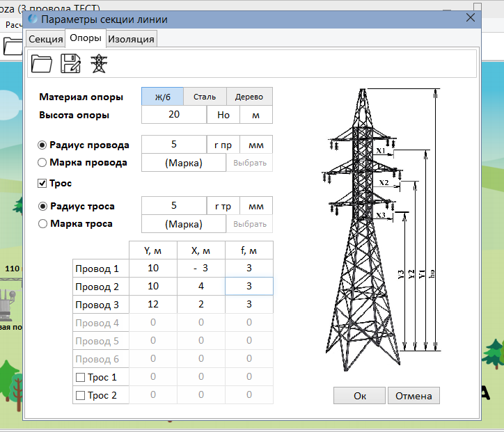The image size is (504, 432).
Task: Click the app icon in dialog title bar
Action: 32,19
